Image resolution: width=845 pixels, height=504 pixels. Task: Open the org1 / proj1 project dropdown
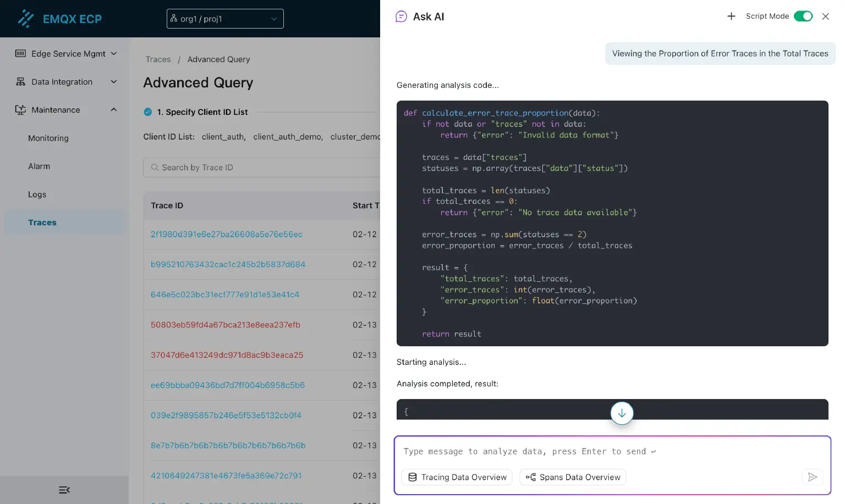(225, 19)
